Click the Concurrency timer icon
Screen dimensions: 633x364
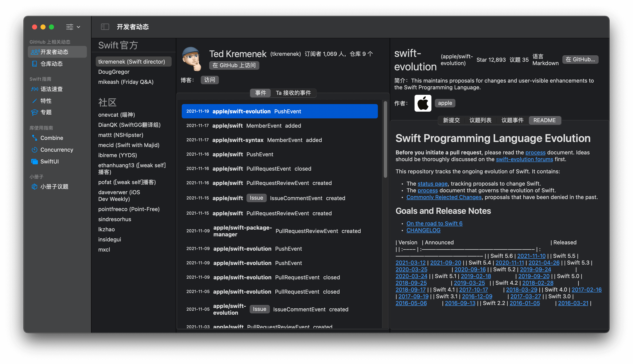[35, 150]
